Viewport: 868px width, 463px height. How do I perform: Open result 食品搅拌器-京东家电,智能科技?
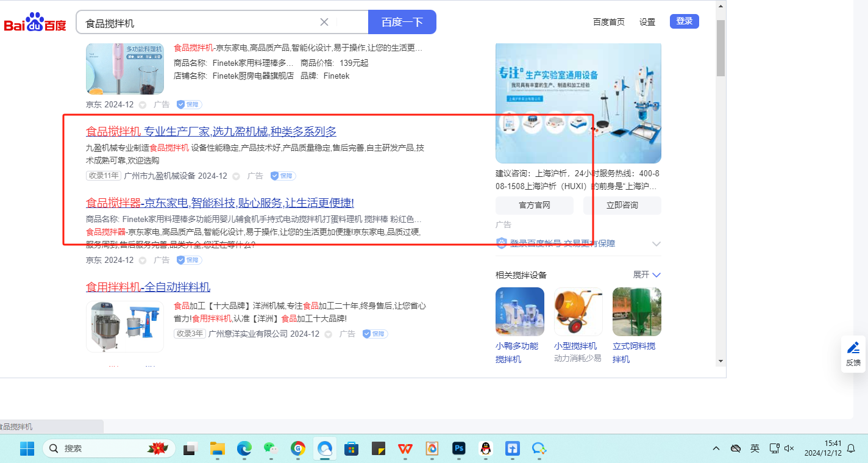220,203
